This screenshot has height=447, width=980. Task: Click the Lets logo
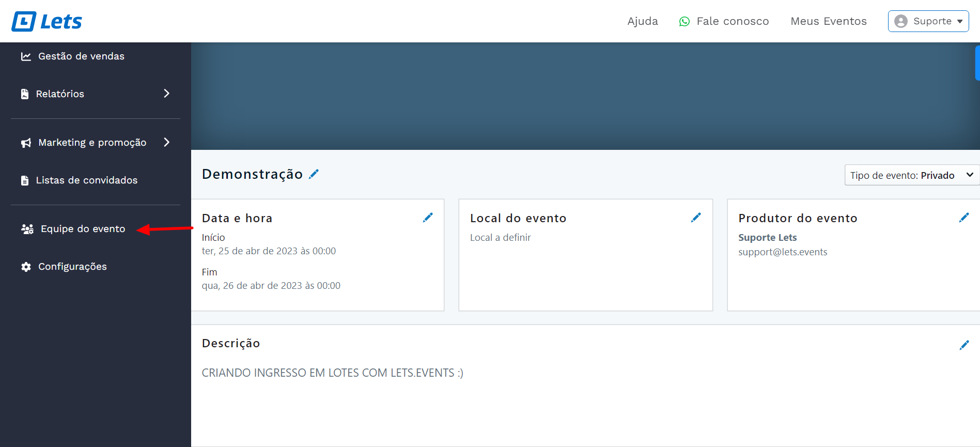47,22
